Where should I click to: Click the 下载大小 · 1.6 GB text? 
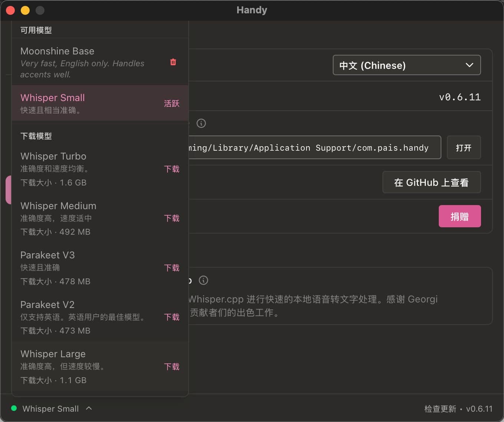53,182
